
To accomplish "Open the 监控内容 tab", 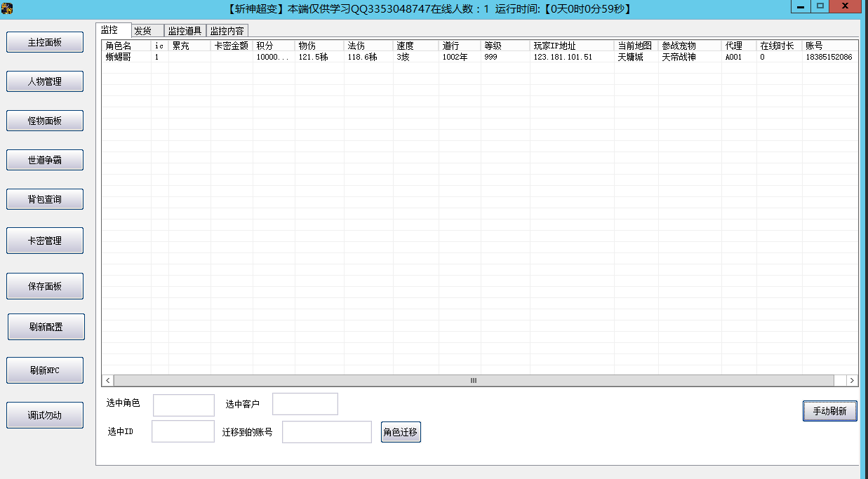I will [x=227, y=31].
